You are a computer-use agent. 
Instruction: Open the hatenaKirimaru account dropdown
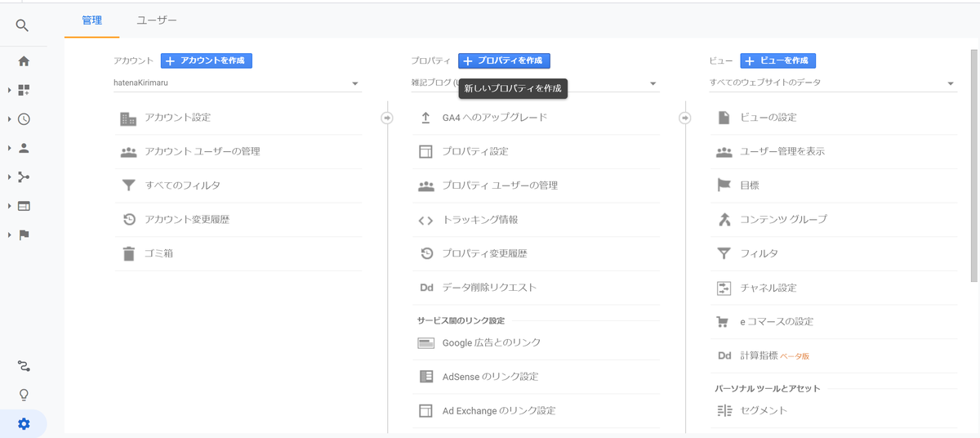(x=238, y=83)
